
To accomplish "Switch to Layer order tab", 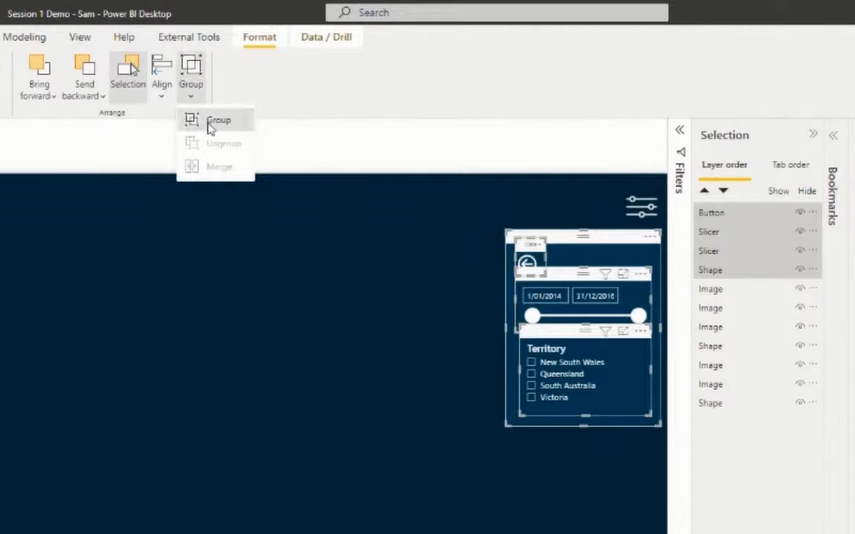I will tap(724, 165).
